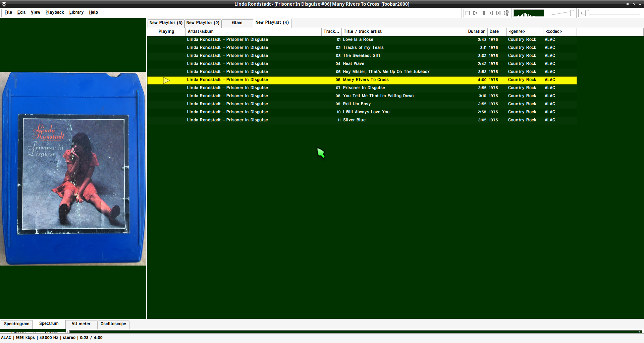Click the 2:43 duration of Love Is a Rose

(x=482, y=40)
